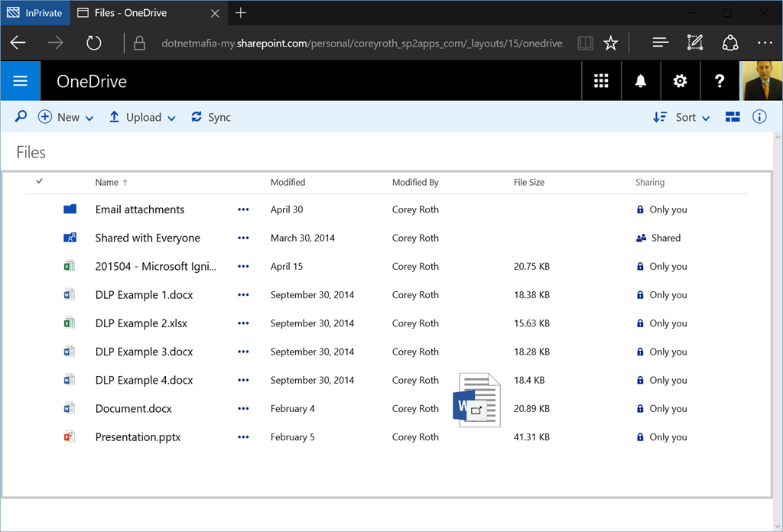This screenshot has height=532, width=783.
Task: Open Document.docx
Action: click(133, 409)
